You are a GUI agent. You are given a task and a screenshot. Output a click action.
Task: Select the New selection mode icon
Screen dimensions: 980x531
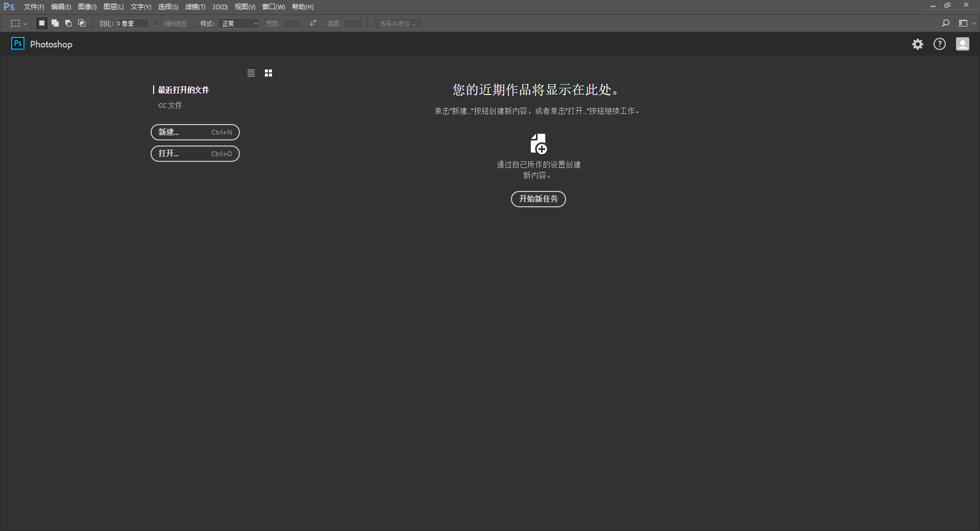pos(42,23)
